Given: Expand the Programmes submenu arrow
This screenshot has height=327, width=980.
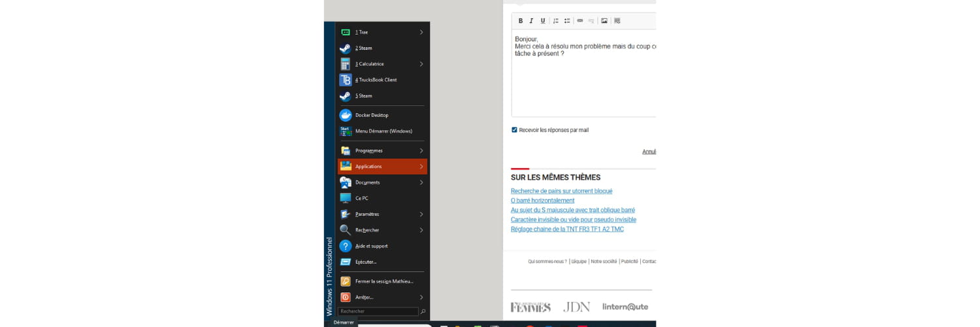Looking at the screenshot, I should 421,150.
